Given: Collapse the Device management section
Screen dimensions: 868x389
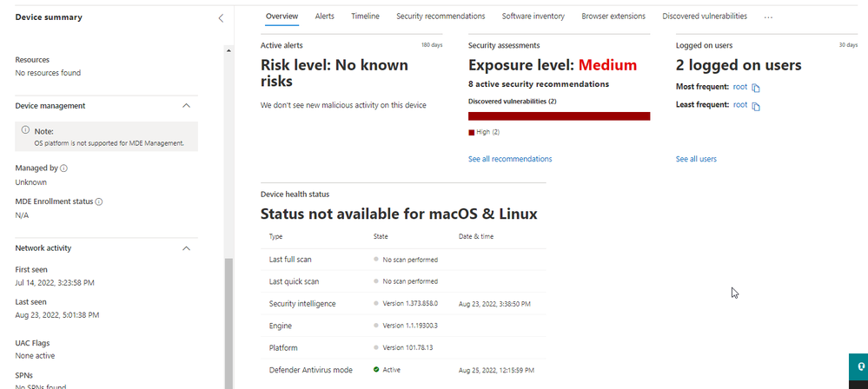Looking at the screenshot, I should click(187, 106).
